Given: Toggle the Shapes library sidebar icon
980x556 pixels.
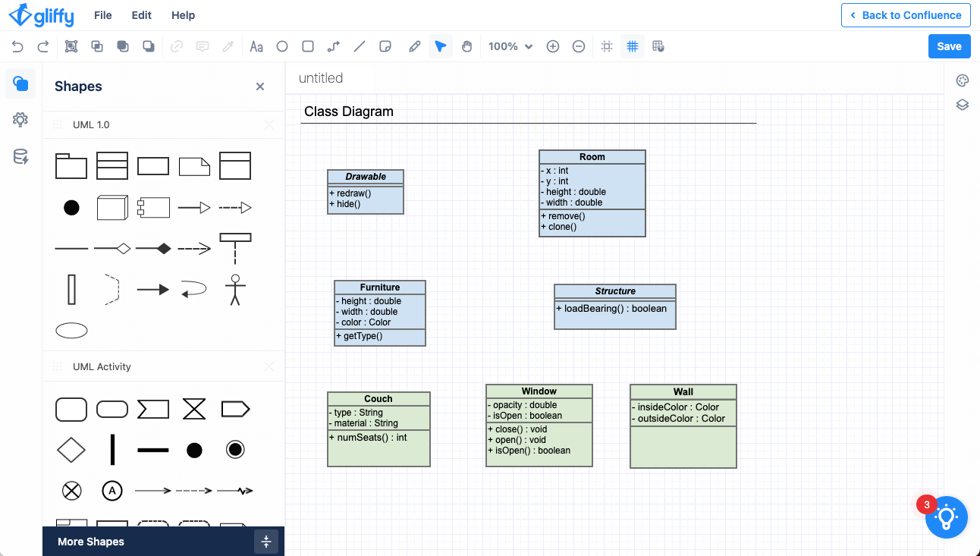Looking at the screenshot, I should (x=20, y=83).
